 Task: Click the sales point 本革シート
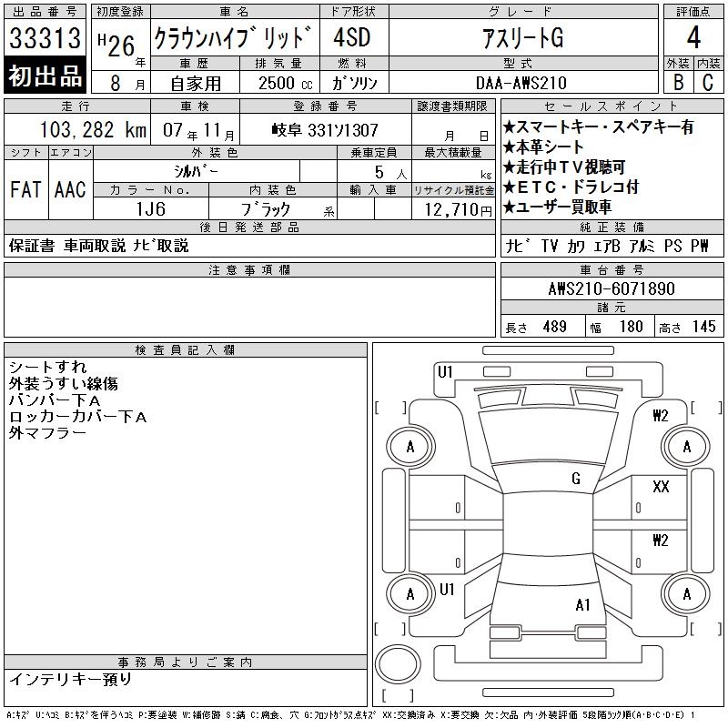tap(543, 147)
